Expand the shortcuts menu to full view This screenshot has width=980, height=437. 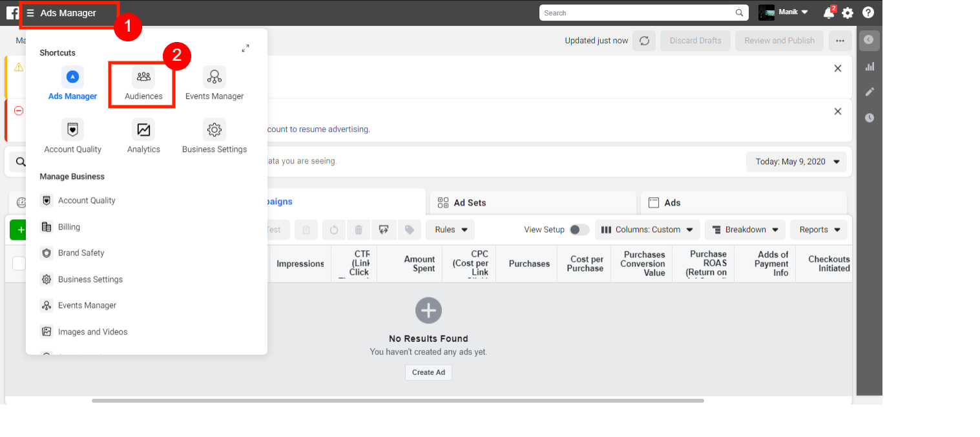pyautogui.click(x=245, y=48)
